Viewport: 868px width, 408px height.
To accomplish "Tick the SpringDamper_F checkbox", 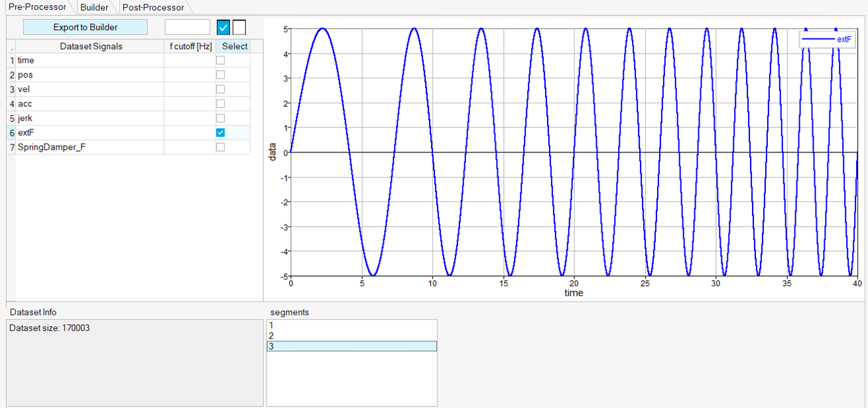I will [x=220, y=147].
